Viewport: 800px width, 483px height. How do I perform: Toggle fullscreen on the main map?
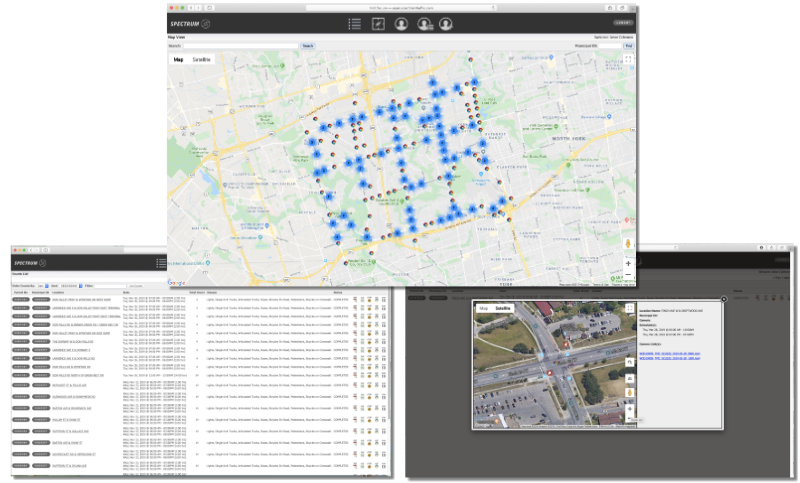tap(627, 60)
